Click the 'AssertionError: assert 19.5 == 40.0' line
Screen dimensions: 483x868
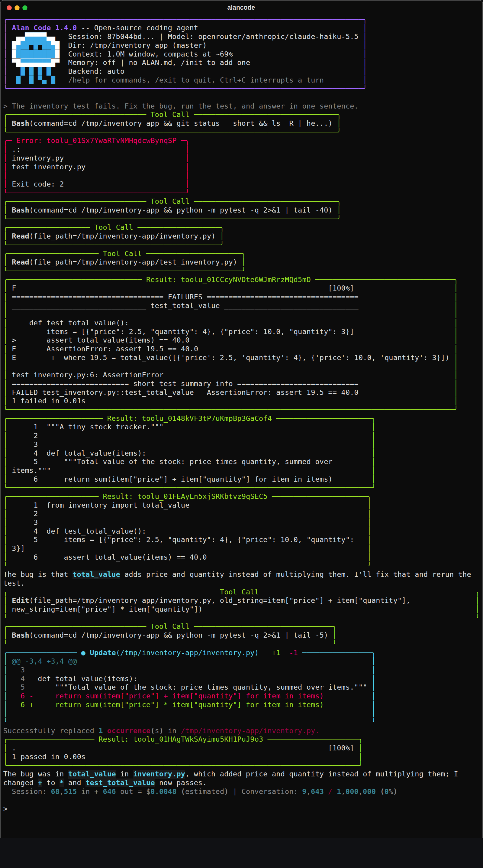pos(122,349)
